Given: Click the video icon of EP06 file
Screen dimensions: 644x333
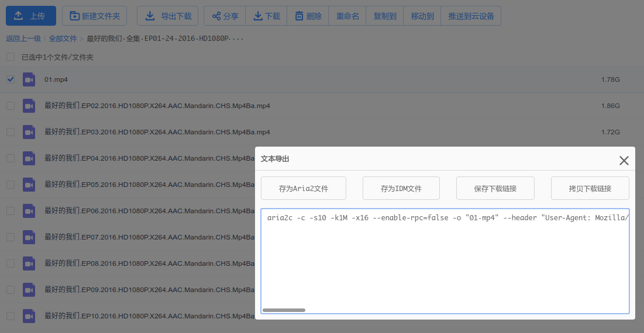Looking at the screenshot, I should point(29,211).
